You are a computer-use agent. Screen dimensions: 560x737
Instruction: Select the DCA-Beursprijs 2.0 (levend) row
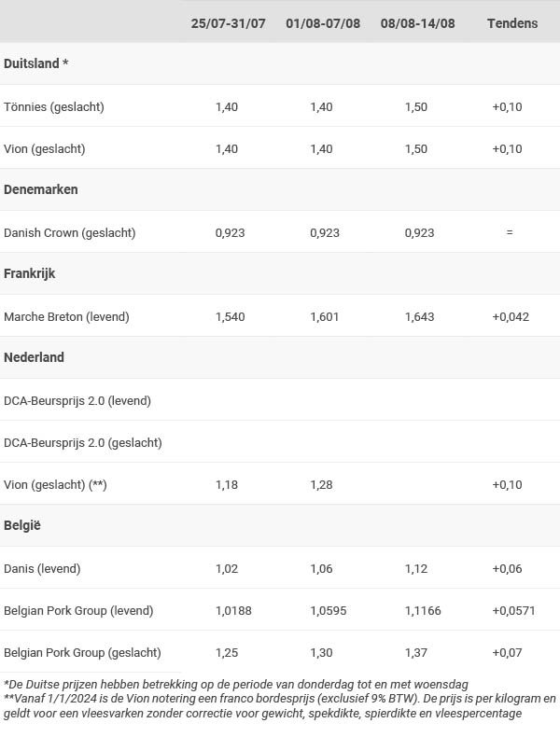[280, 400]
